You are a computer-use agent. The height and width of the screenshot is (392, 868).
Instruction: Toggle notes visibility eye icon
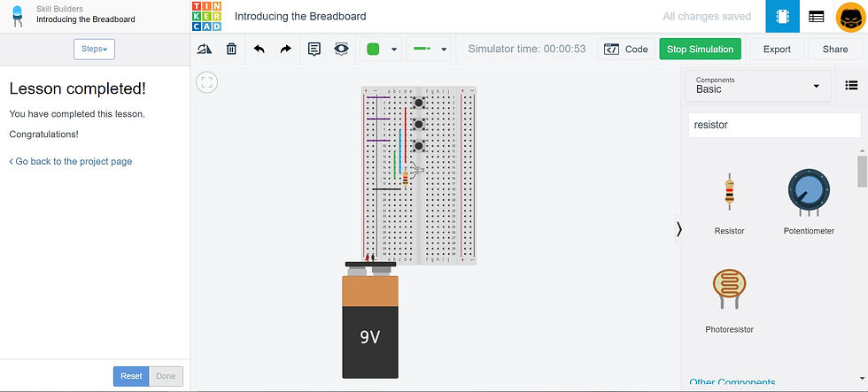pyautogui.click(x=342, y=50)
